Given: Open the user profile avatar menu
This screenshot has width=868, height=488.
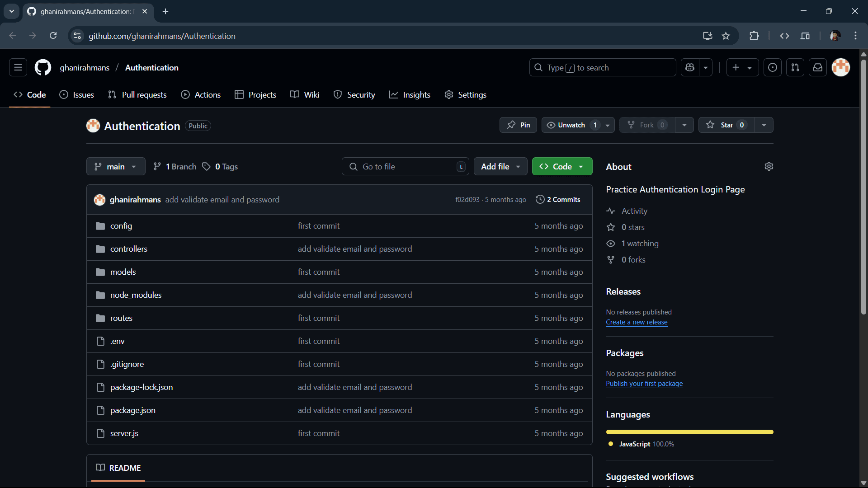Looking at the screenshot, I should click(x=841, y=68).
